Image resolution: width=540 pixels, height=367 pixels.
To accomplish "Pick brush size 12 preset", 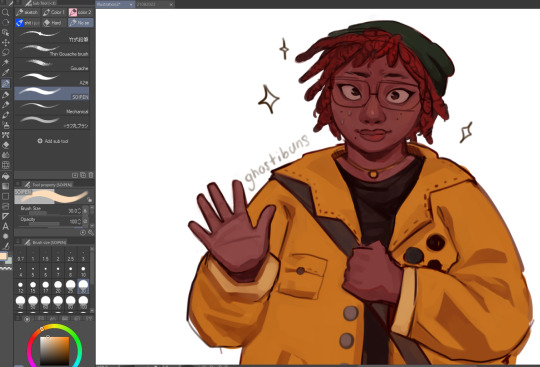I will 21,287.
